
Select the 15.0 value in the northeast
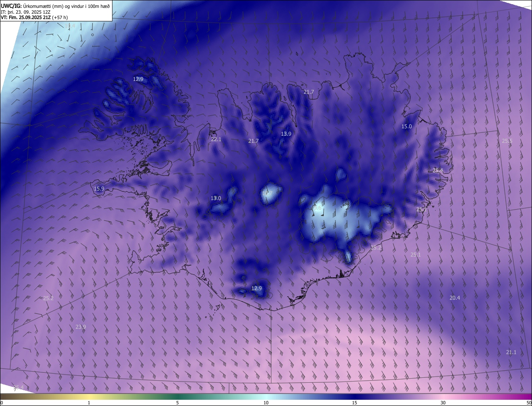pyautogui.click(x=406, y=126)
